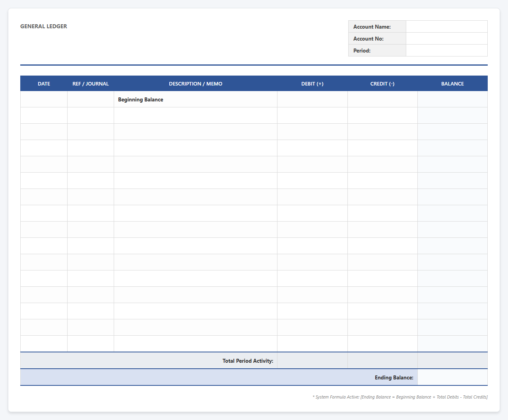Click the Ending Balance label
The height and width of the screenshot is (420, 508).
[x=394, y=377]
